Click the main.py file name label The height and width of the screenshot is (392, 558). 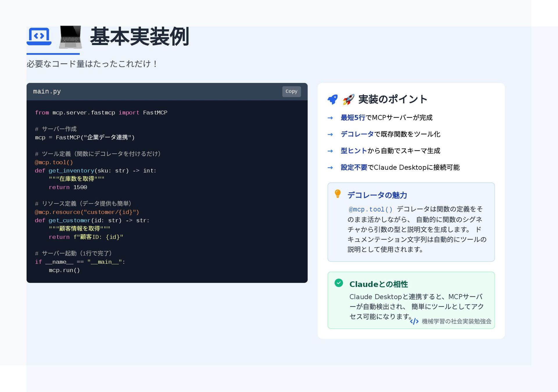pos(47,91)
